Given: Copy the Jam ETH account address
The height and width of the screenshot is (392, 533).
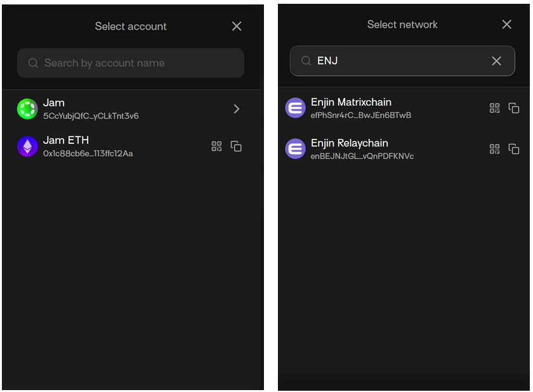Looking at the screenshot, I should click(x=236, y=147).
